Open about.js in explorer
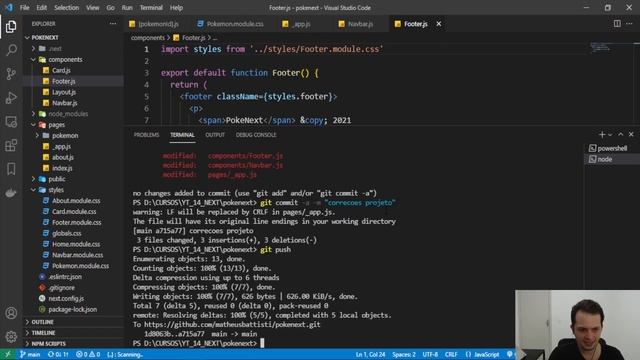Screen dimensions: 640x360 pos(63,157)
